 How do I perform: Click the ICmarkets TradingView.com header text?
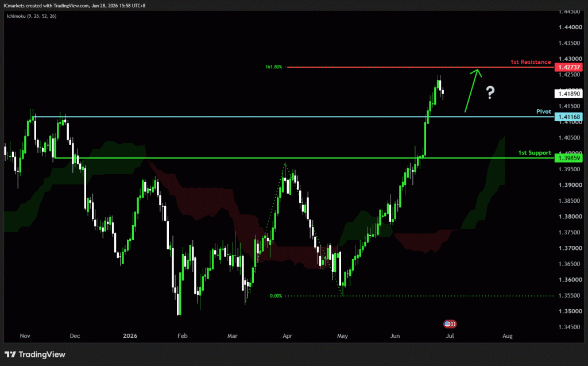(x=74, y=6)
